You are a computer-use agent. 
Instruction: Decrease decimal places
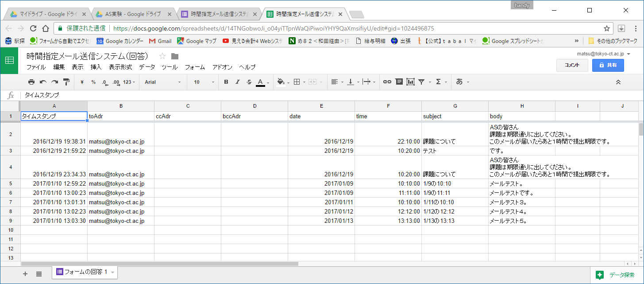click(x=104, y=82)
